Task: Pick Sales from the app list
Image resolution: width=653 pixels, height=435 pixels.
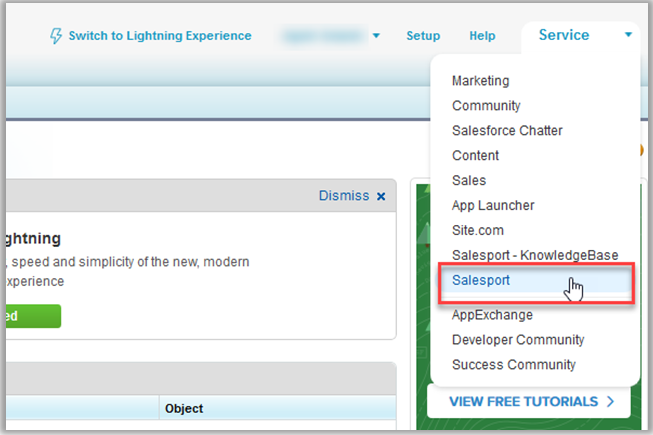Action: pos(469,181)
